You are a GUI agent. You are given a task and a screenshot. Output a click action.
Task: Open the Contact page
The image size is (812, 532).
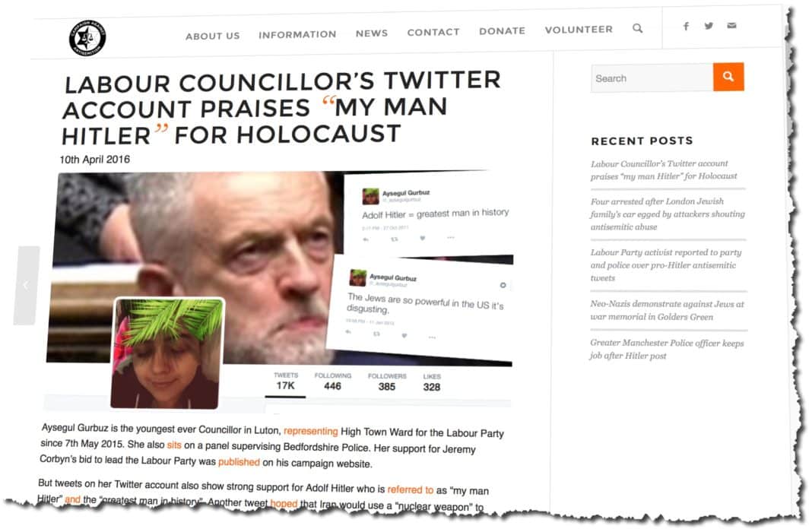pos(433,32)
